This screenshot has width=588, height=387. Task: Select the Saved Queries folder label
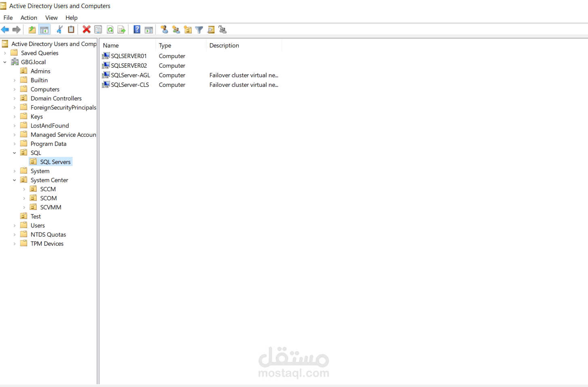pyautogui.click(x=40, y=53)
